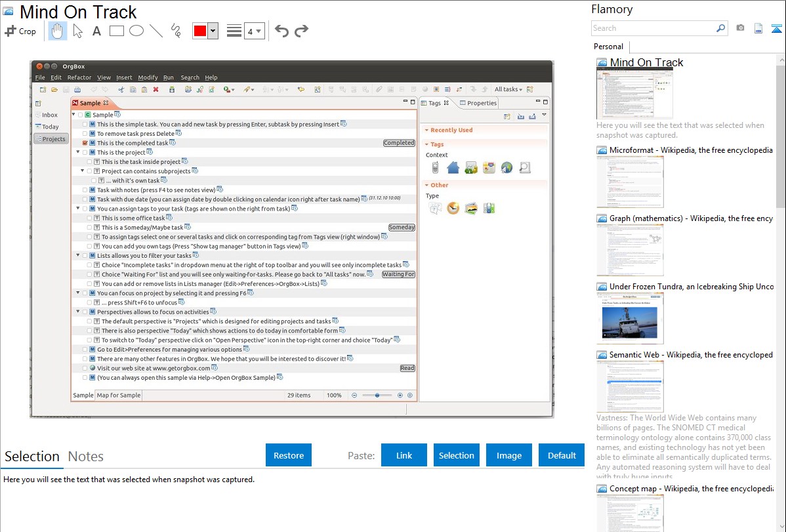Open the 'All tasks' dropdown in OrgBox
The height and width of the screenshot is (532, 786).
click(508, 89)
